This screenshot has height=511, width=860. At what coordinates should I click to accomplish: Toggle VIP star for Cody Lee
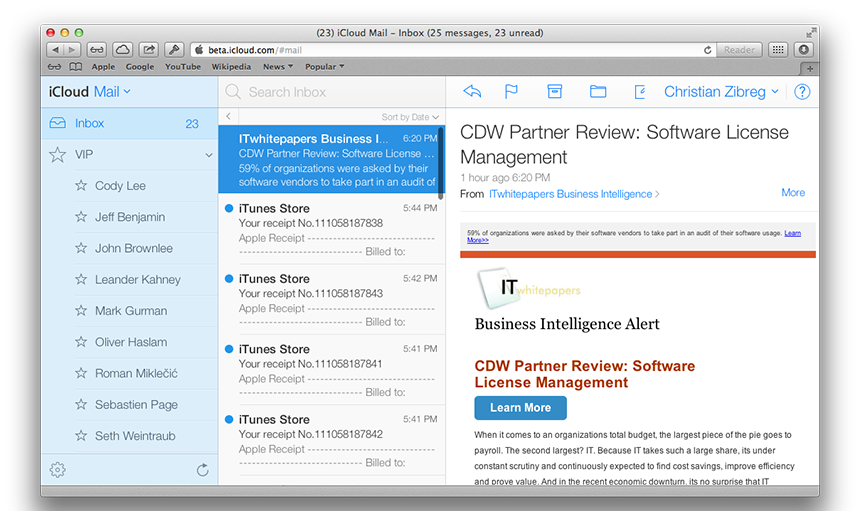pos(81,185)
